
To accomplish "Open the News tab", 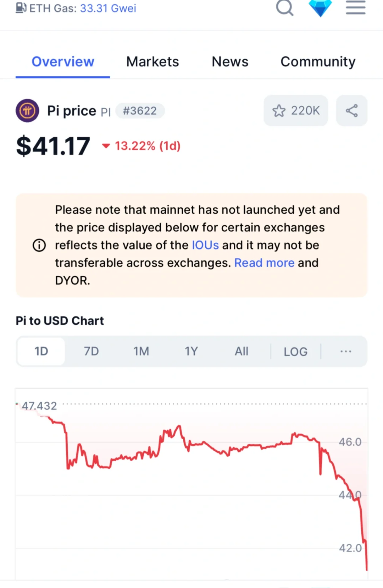I will (230, 62).
